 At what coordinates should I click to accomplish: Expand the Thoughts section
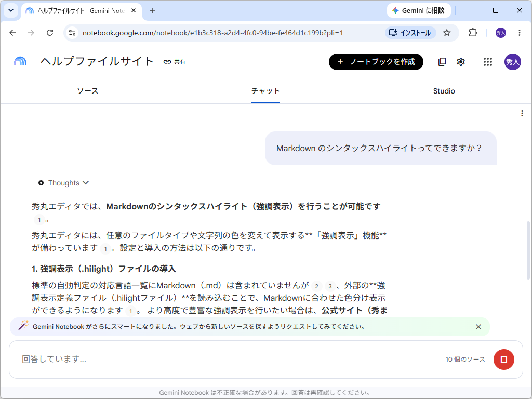64,183
